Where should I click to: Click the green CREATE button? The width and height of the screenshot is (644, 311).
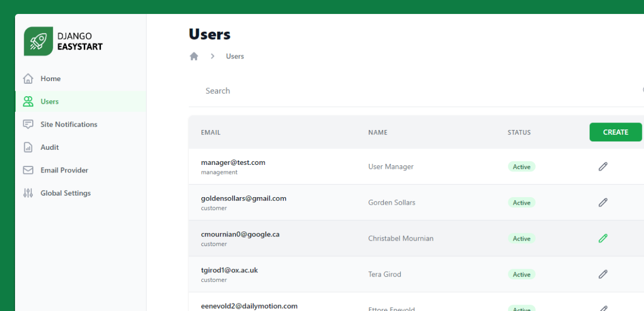(616, 132)
